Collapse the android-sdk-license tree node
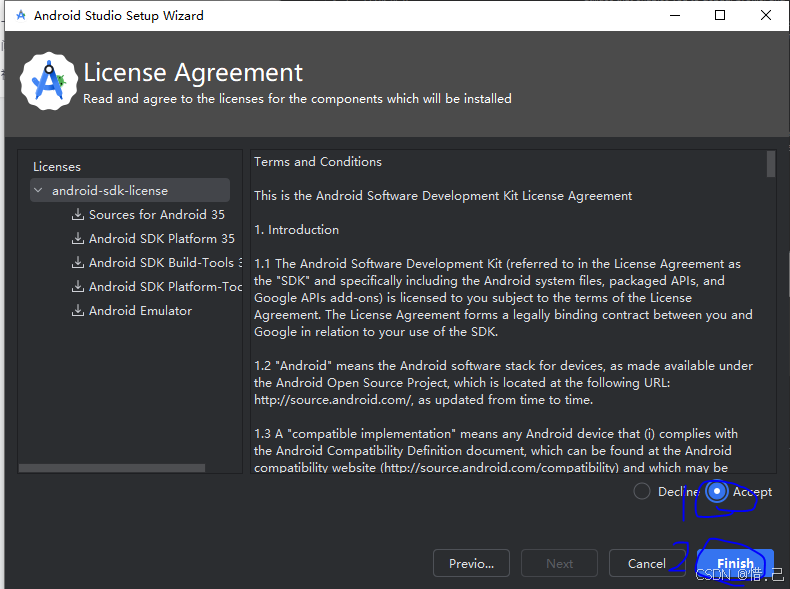 click(x=38, y=190)
